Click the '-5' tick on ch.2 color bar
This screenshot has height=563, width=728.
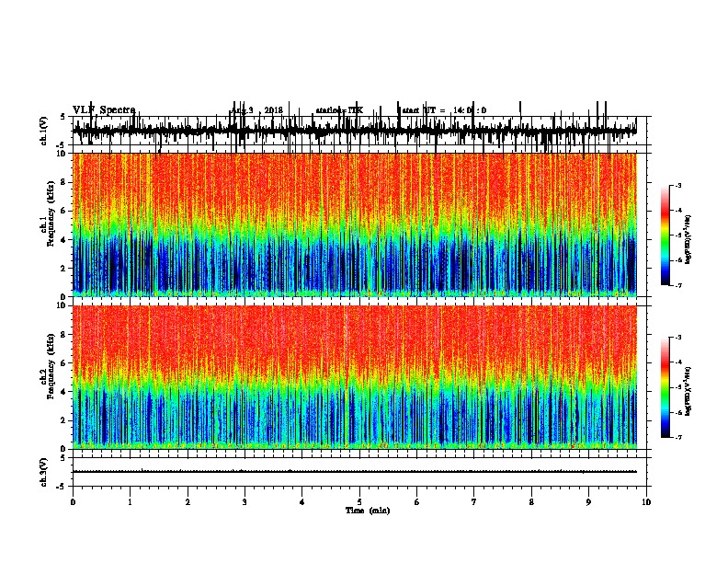coord(677,387)
